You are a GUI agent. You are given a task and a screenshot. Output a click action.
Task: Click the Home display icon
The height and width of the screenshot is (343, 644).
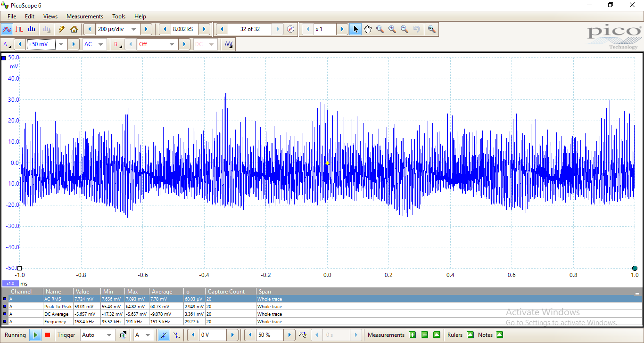[x=74, y=29]
